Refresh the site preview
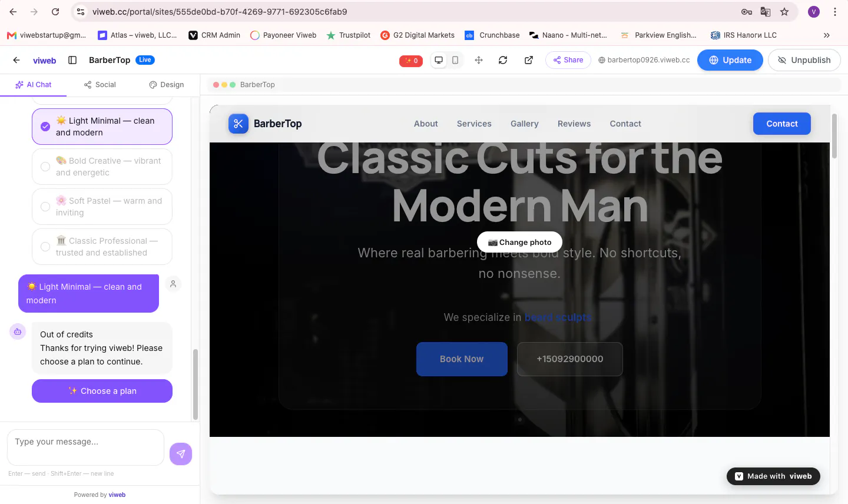Viewport: 848px width, 504px height. [503, 60]
